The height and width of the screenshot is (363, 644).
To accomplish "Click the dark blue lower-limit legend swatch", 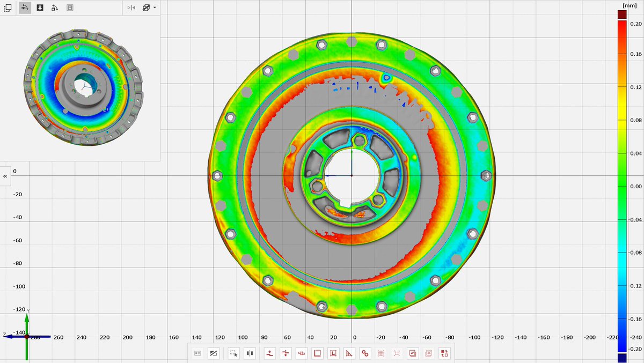I will coord(622,358).
